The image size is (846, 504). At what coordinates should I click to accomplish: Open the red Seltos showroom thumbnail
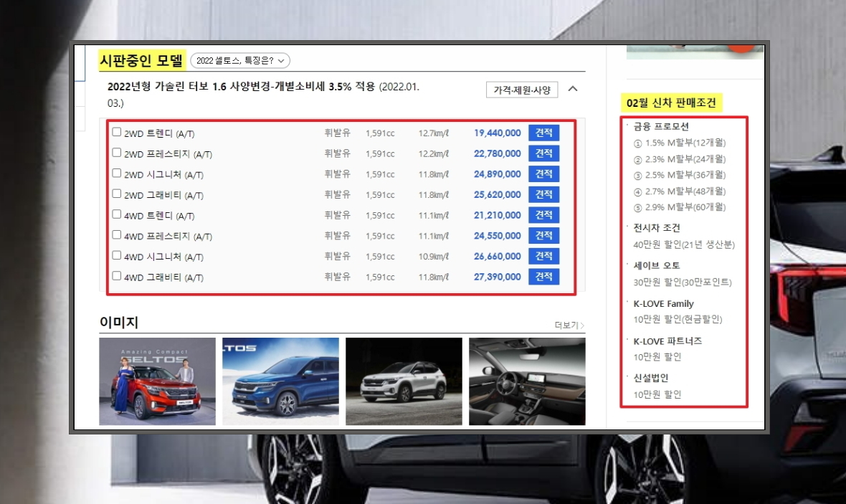tap(158, 381)
